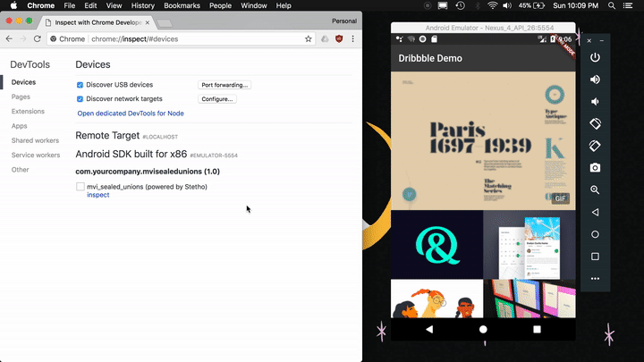Image resolution: width=644 pixels, height=362 pixels.
Task: Click Chrome back arrow button
Action: [9, 39]
